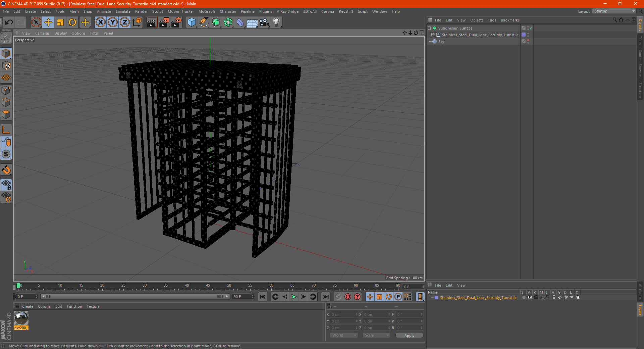
Task: Open the Scale coordinate dropdown
Action: tap(376, 335)
